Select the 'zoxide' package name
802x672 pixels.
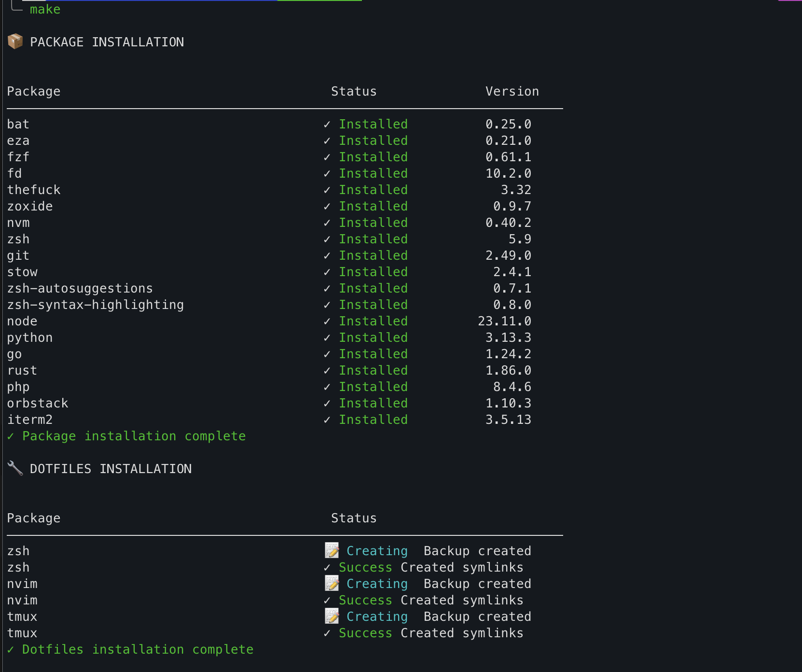click(x=30, y=206)
